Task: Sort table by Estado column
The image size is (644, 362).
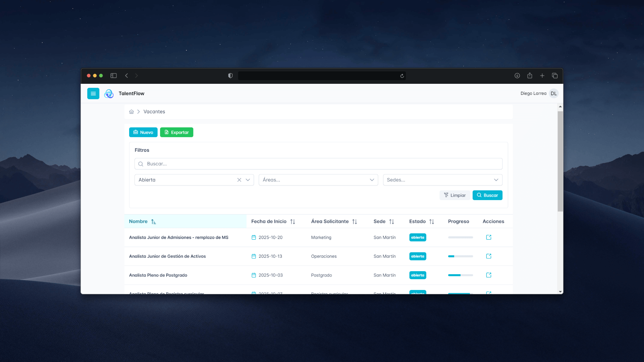Action: [432, 222]
